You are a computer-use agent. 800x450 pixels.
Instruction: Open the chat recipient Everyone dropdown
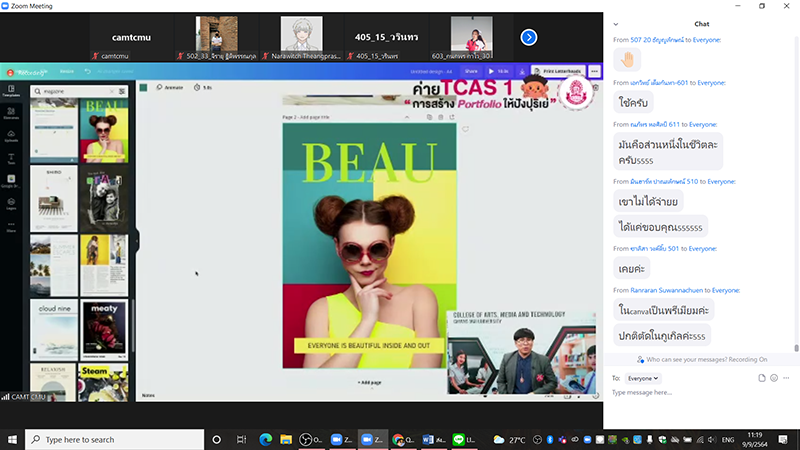click(x=642, y=378)
